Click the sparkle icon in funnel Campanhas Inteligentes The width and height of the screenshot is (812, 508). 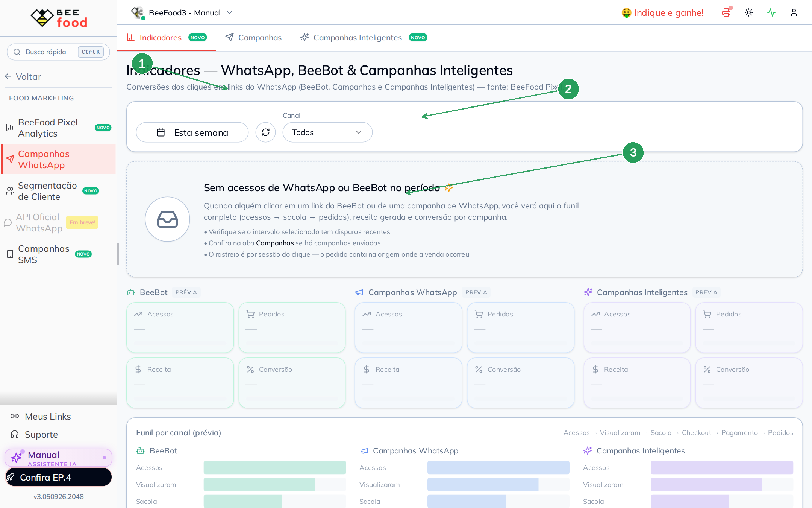pos(588,451)
